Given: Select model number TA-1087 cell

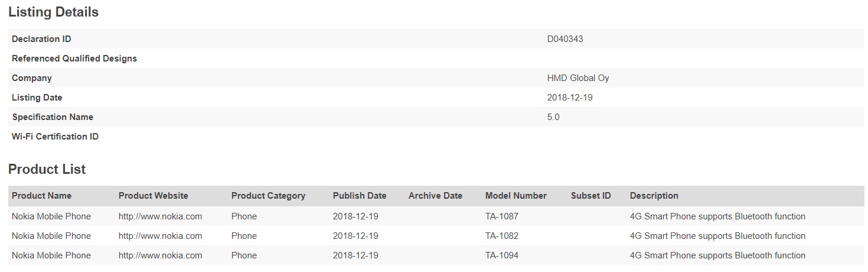Looking at the screenshot, I should click(x=502, y=216).
